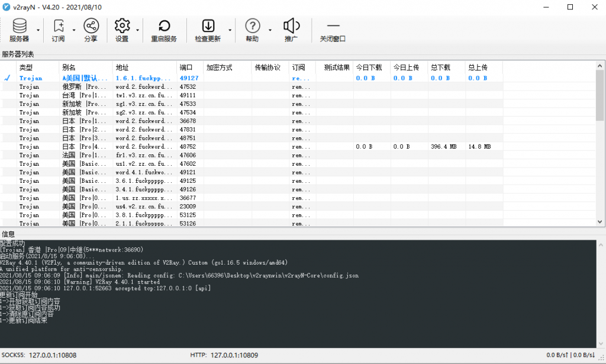Viewport: 606px width, 364px height.
Task: Click the 推广 speaker promotion icon
Action: (x=291, y=26)
